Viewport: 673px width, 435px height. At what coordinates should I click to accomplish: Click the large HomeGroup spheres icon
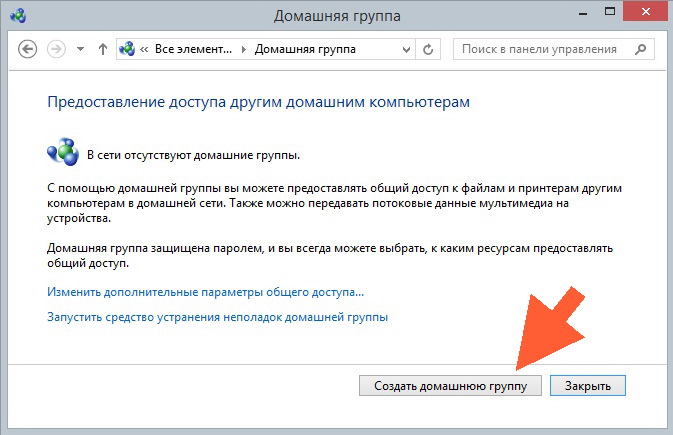click(x=63, y=152)
